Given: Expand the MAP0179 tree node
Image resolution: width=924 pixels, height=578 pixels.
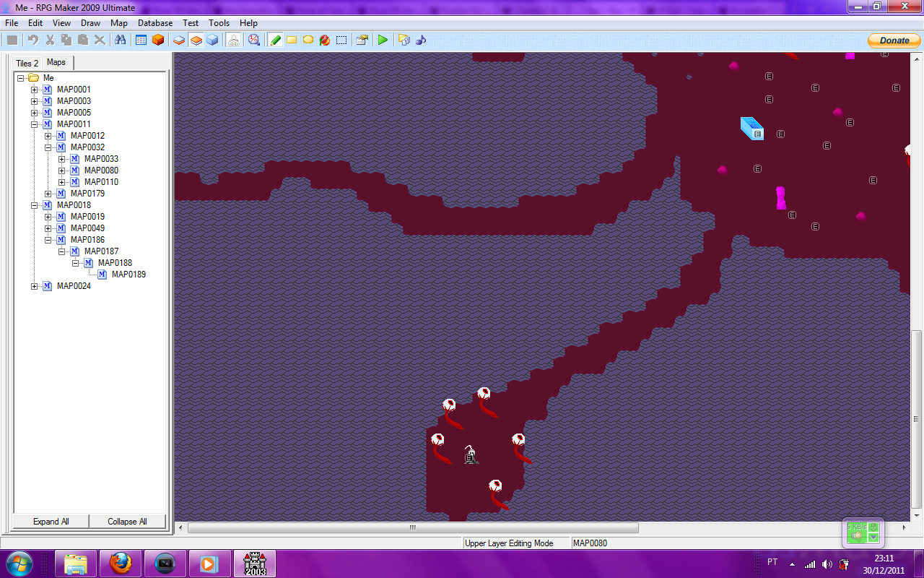Looking at the screenshot, I should (48, 194).
